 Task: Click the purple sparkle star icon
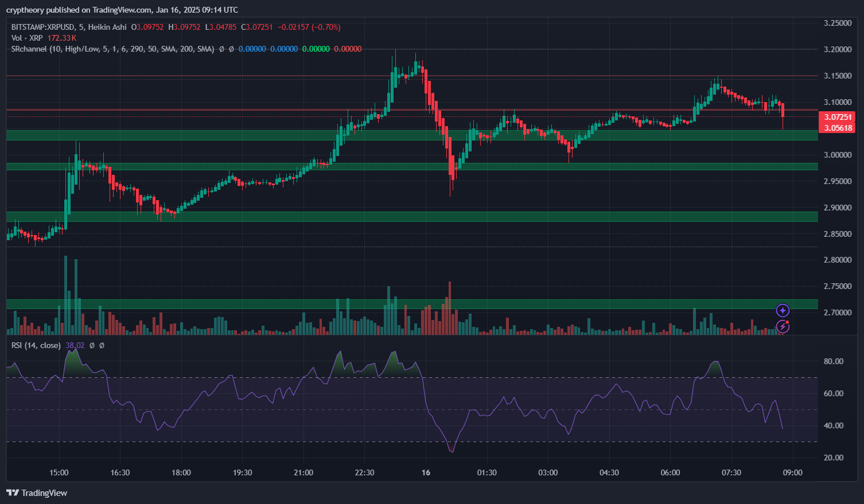coord(783,311)
